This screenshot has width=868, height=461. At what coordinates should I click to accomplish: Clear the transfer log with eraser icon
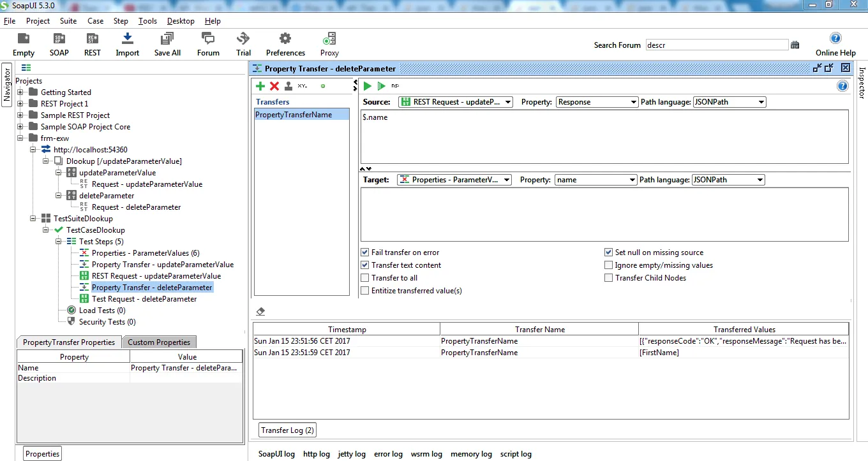click(260, 312)
